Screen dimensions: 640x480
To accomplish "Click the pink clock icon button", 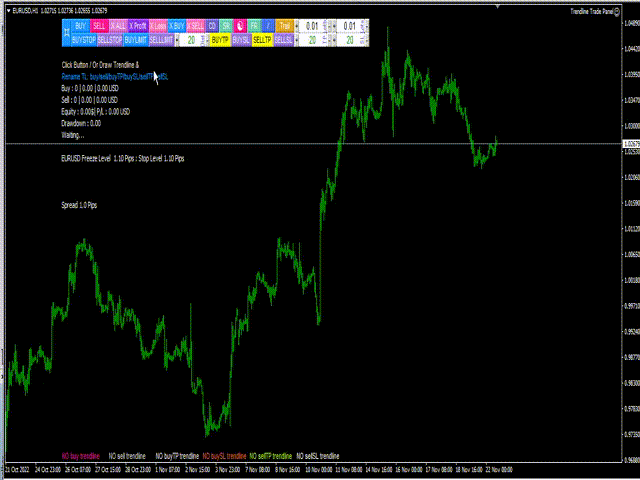I will point(240,26).
